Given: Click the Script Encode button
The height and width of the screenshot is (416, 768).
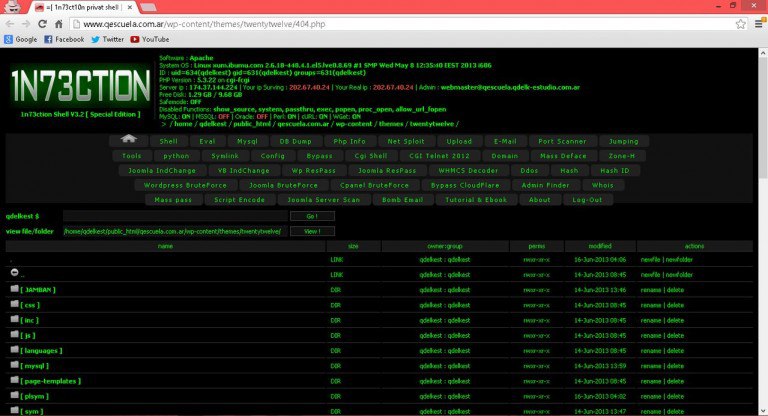Looking at the screenshot, I should 240,200.
